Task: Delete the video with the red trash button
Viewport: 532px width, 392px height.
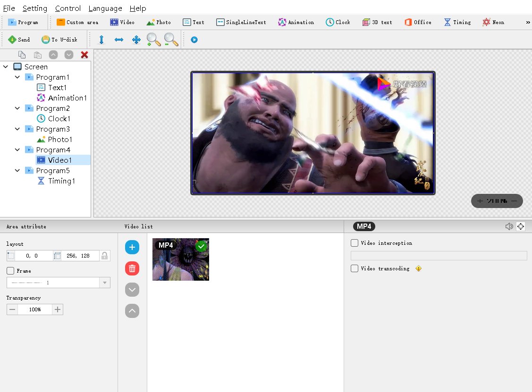Action: point(132,268)
